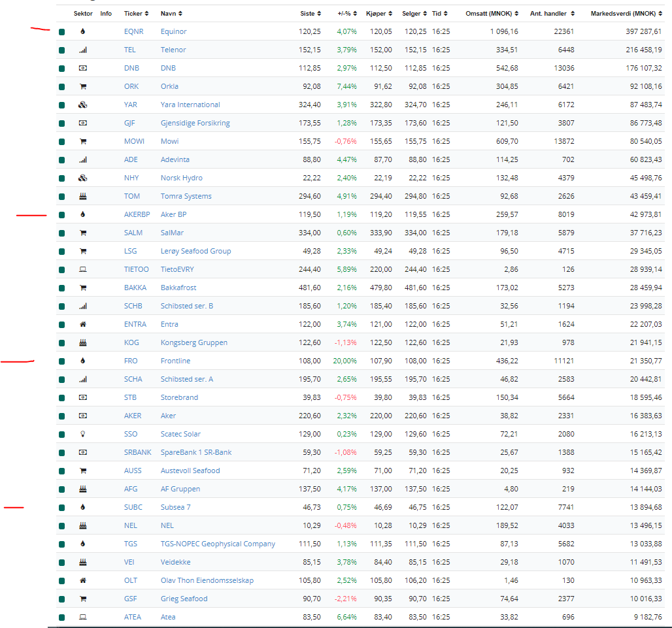Open the SpareBank 1 SR-Bank link
This screenshot has height=628, width=672.
point(196,452)
